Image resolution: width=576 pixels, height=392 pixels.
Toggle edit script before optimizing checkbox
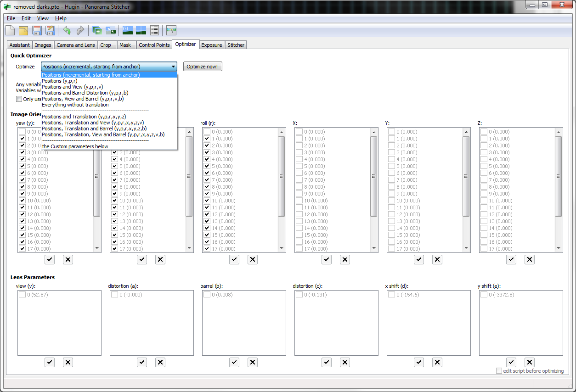(499, 371)
